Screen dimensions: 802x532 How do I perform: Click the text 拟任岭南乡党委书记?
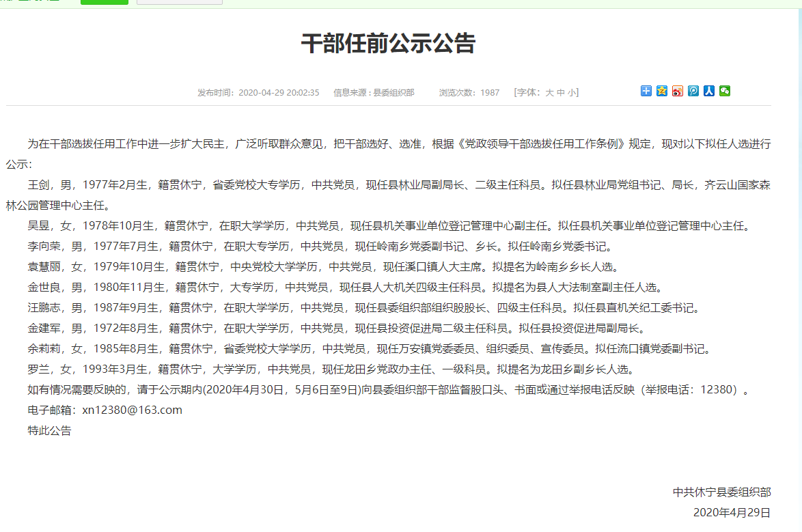coord(557,246)
